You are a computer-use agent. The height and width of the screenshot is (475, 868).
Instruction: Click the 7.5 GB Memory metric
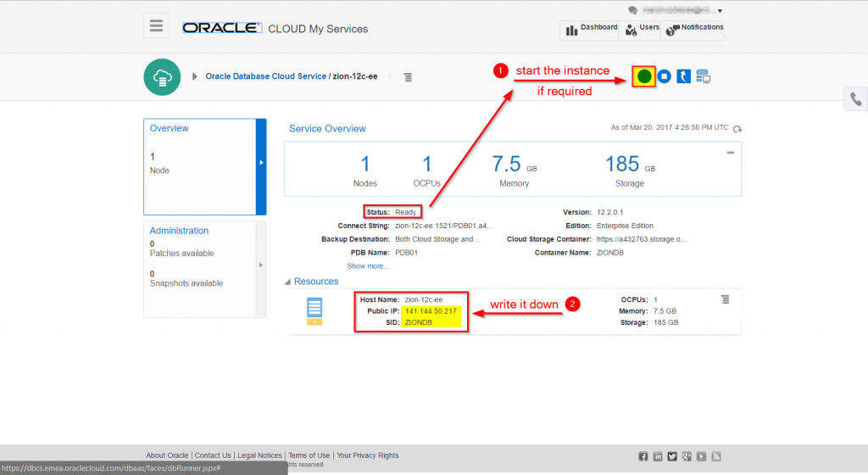[x=515, y=171]
